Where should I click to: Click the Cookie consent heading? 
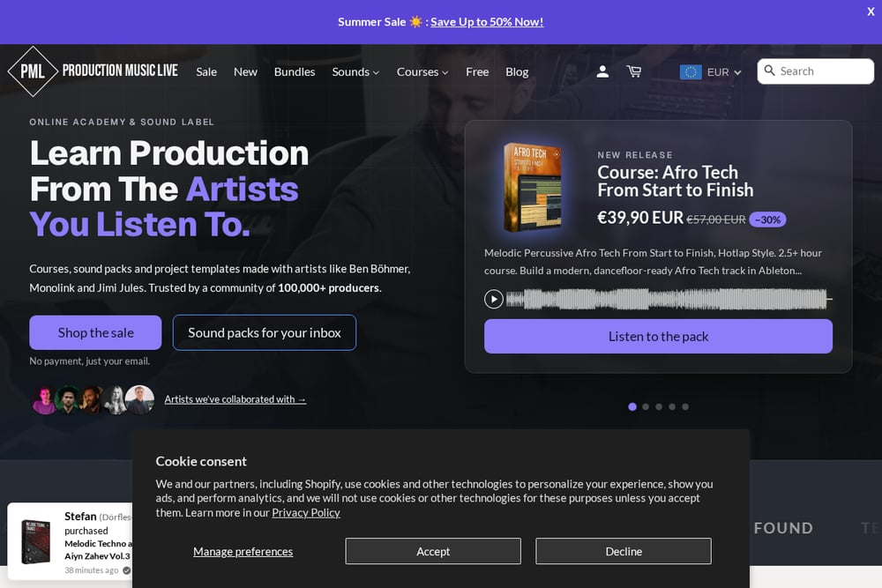pyautogui.click(x=201, y=461)
